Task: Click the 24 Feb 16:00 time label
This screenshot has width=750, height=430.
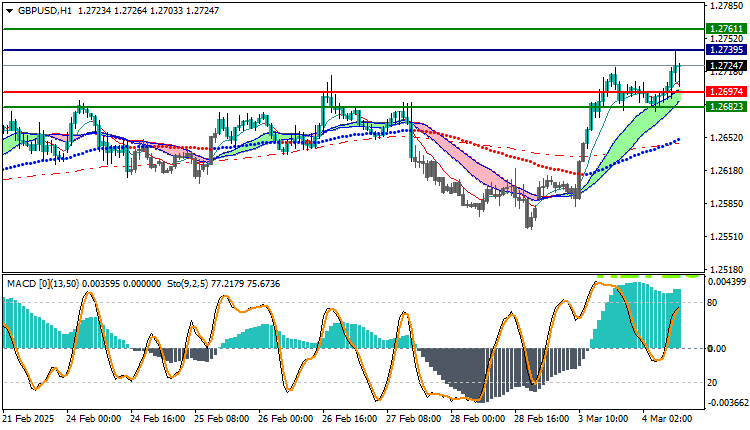Action: click(158, 419)
